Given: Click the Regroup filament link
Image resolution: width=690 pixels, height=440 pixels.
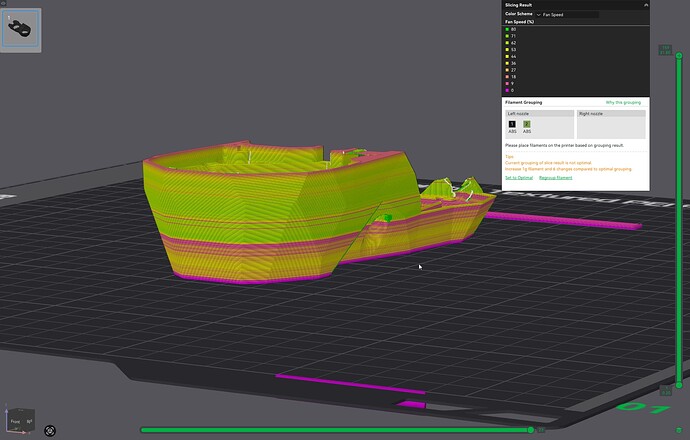Looking at the screenshot, I should point(555,178).
